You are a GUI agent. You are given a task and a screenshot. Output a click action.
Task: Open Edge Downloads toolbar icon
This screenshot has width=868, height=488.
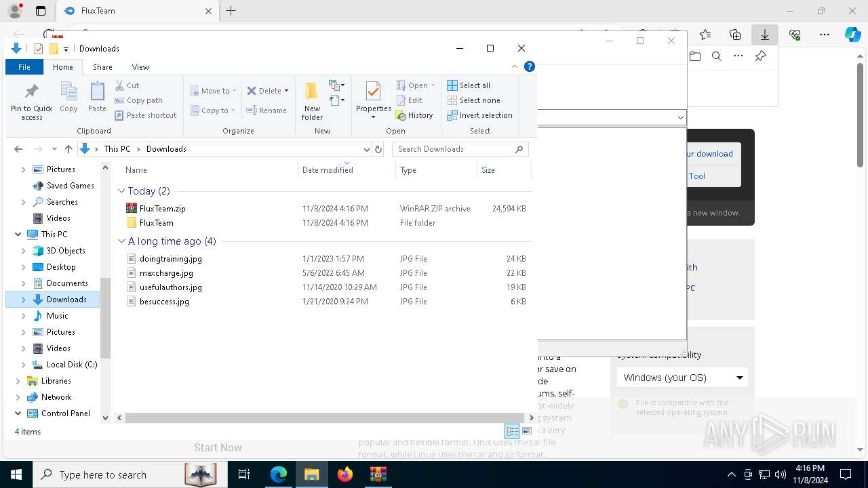764,35
